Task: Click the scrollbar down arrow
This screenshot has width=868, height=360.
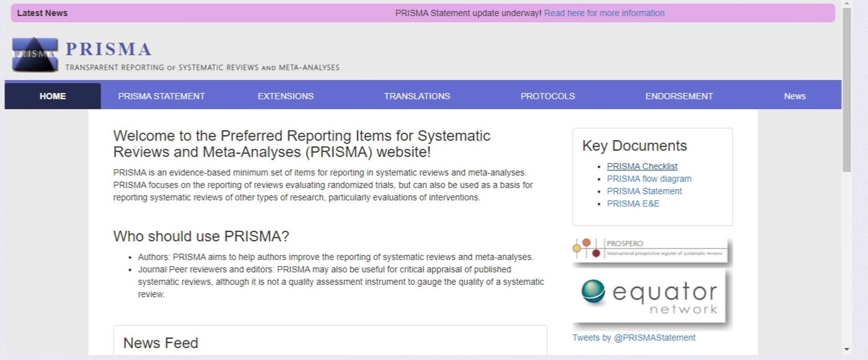Action: tap(847, 349)
